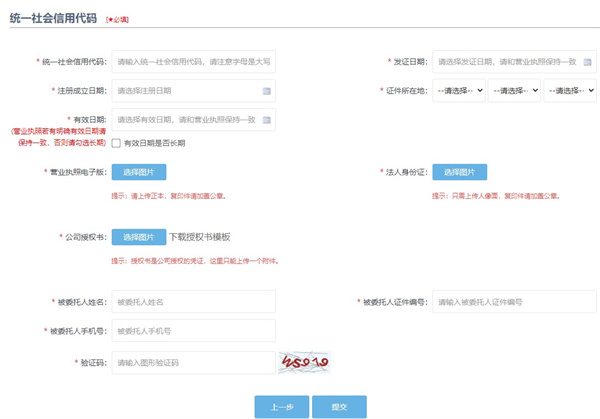Submit the form with 提交 button
The height and width of the screenshot is (419, 600).
pos(339,407)
